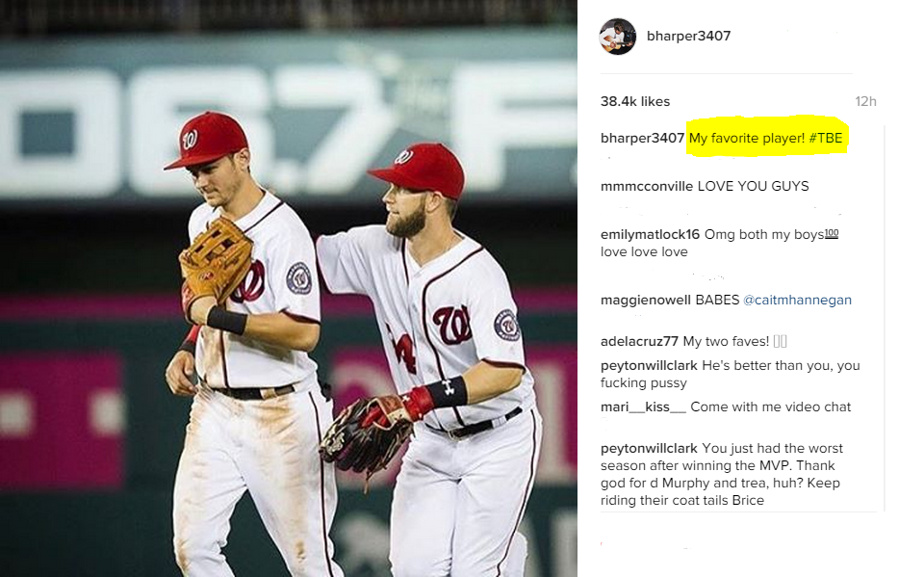Open mmmcconville's profile from comment

coord(647,187)
